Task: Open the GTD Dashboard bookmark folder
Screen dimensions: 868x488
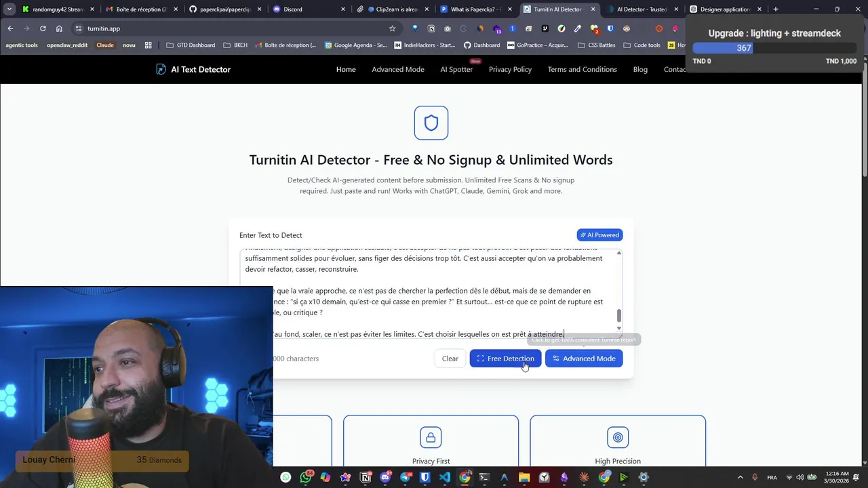Action: tap(191, 45)
